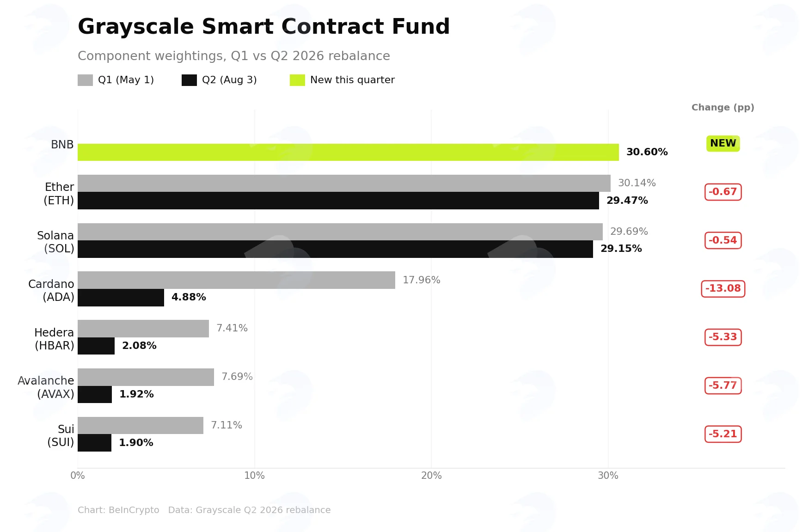Select the black Solana 29.15% bar

point(335,249)
